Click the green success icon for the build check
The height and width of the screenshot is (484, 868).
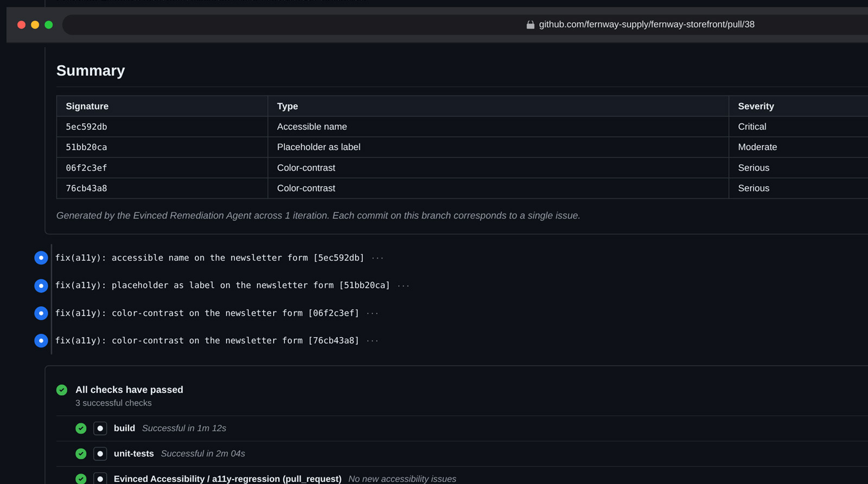[81, 428]
